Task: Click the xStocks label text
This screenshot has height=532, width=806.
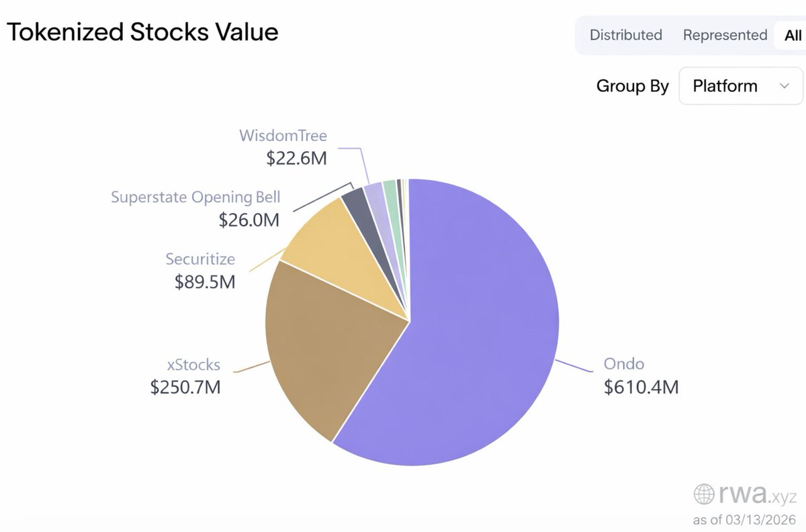Action: [193, 365]
